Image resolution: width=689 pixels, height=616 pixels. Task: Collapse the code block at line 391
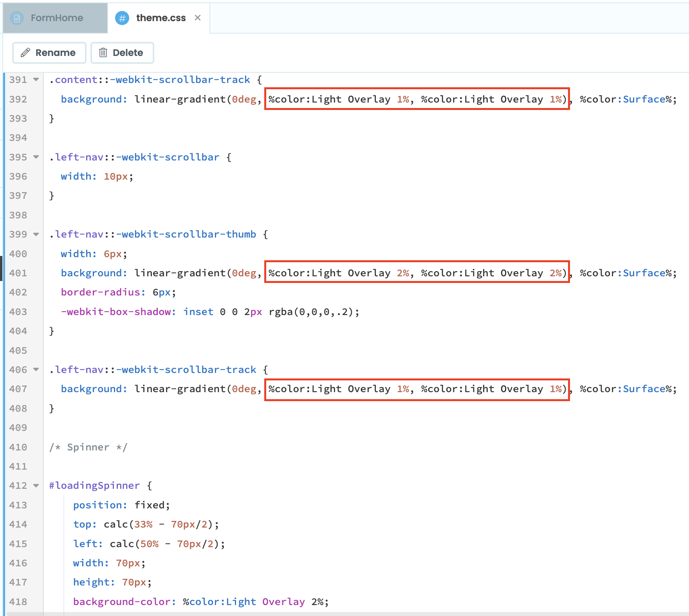pyautogui.click(x=36, y=79)
